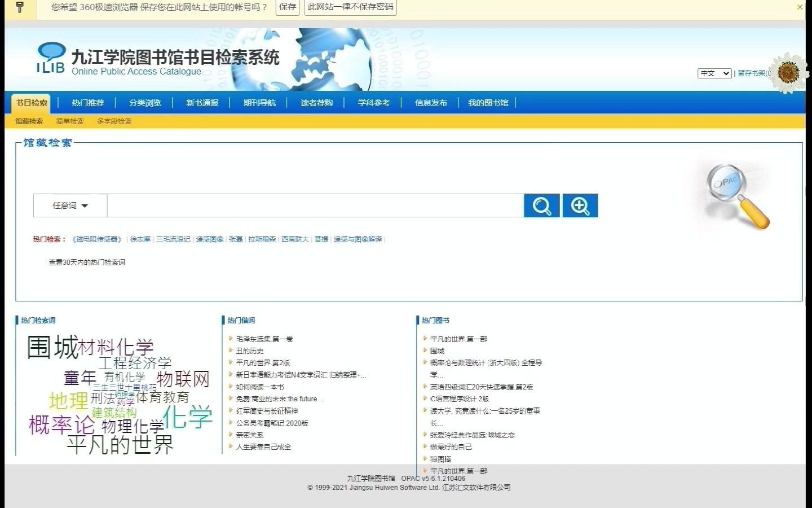Open the 期刊导航 menu
Viewport: 812px width, 508px height.
(x=259, y=103)
